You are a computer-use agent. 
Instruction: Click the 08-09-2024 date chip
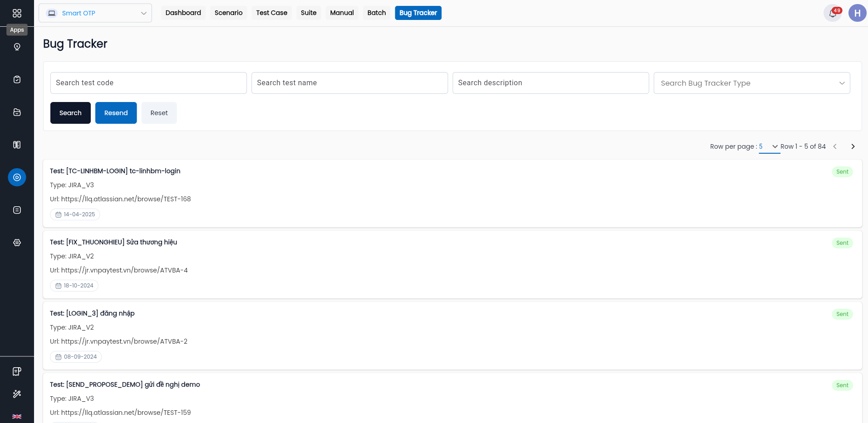pos(76,357)
